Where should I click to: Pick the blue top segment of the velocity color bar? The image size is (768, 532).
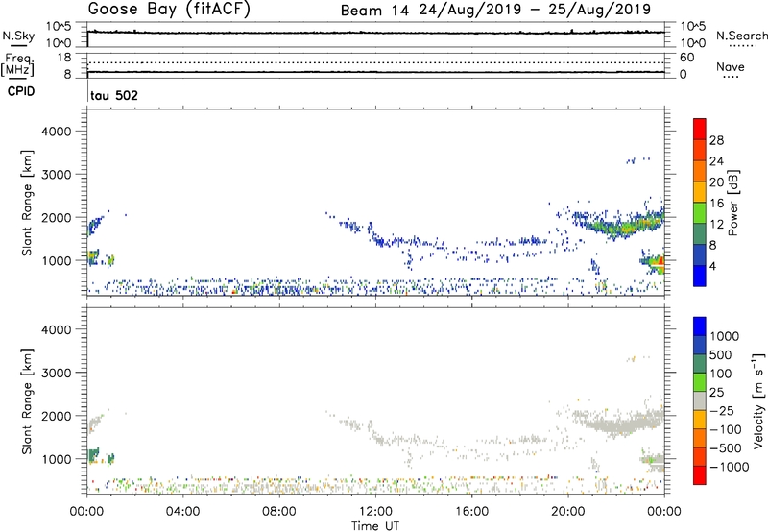pyautogui.click(x=700, y=326)
